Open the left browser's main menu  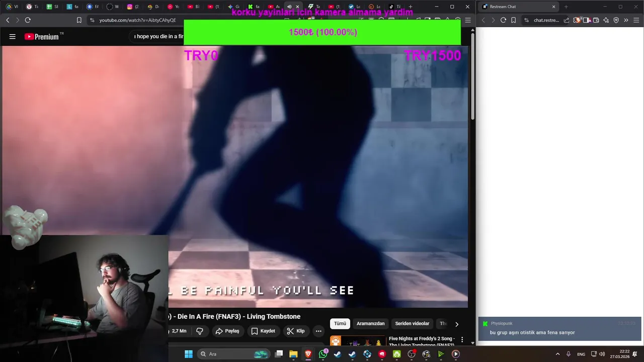click(x=468, y=20)
